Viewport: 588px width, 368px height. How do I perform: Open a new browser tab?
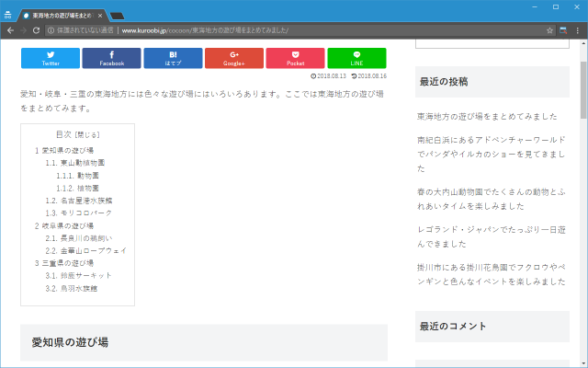click(x=119, y=16)
